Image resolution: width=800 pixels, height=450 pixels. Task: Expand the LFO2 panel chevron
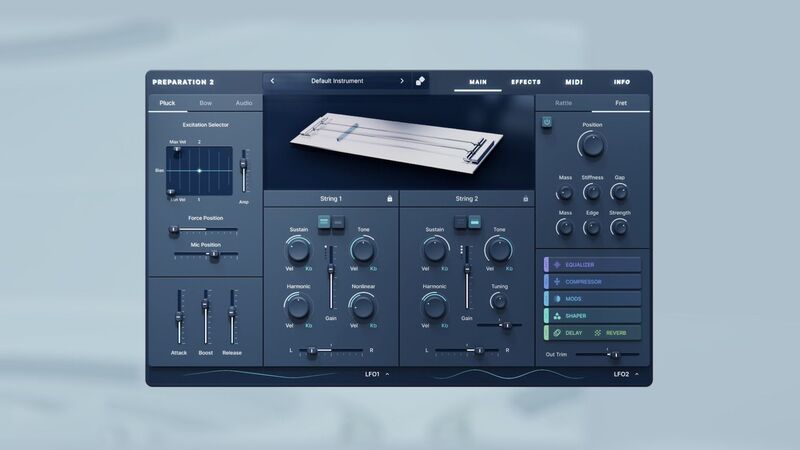(x=637, y=374)
